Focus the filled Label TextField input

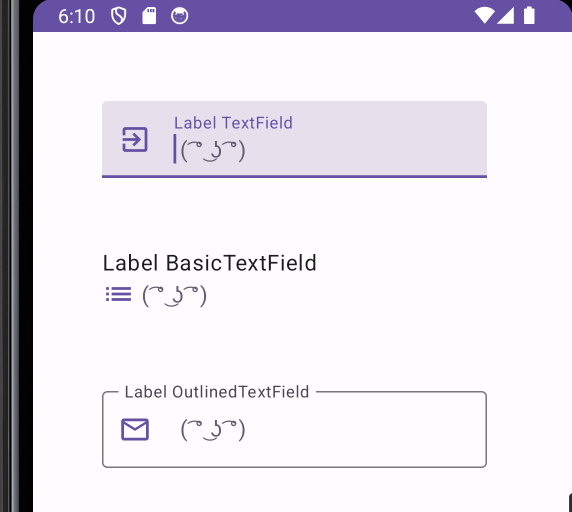point(294,139)
